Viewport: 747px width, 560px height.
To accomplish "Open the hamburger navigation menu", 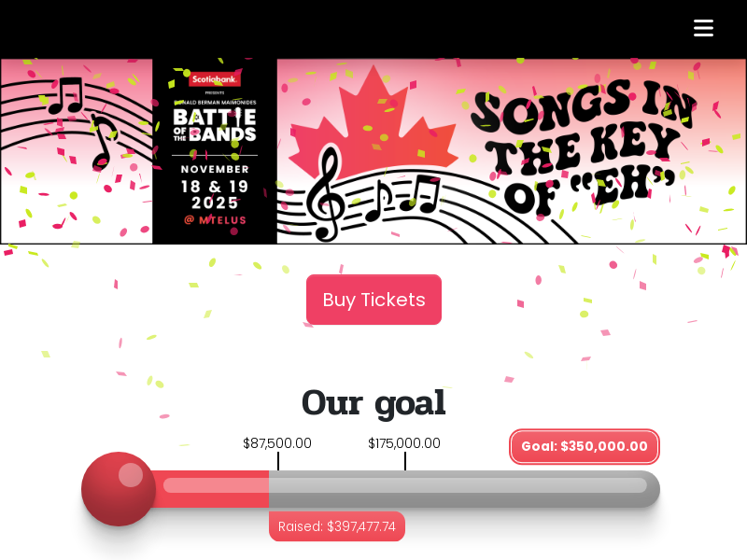I will click(703, 28).
